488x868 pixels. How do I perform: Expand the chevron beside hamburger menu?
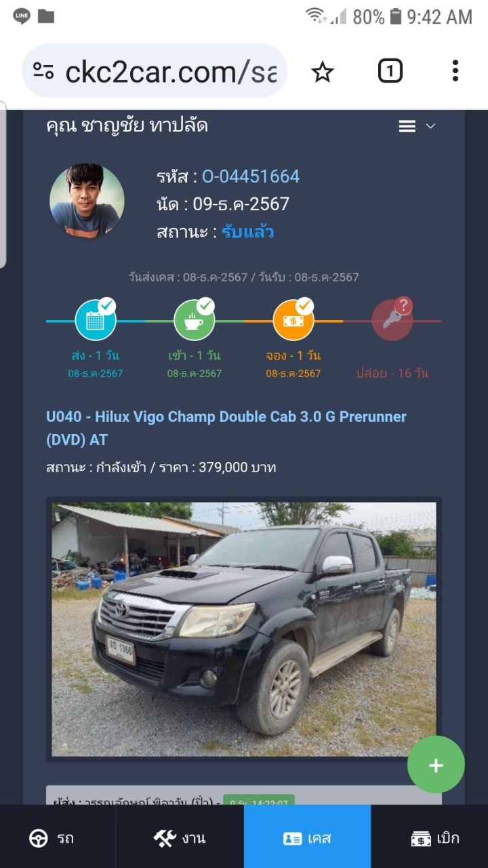(x=430, y=126)
